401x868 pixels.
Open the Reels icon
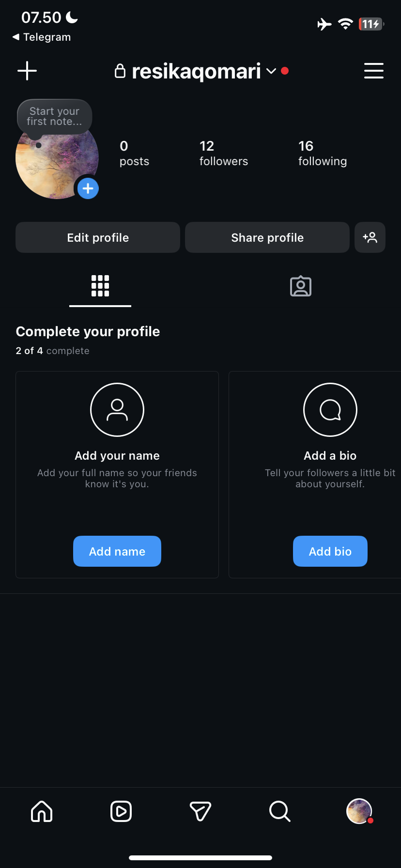[x=121, y=811]
